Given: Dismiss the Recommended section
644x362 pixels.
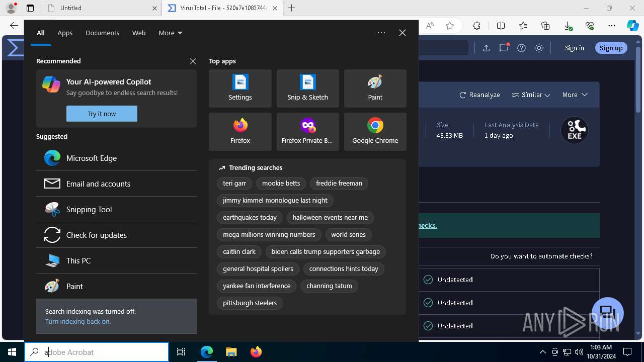Looking at the screenshot, I should (x=193, y=61).
